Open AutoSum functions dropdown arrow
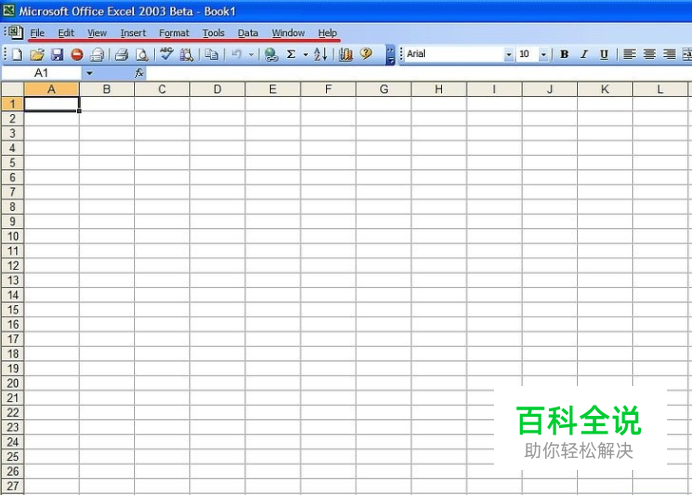Image resolution: width=692 pixels, height=495 pixels. pyautogui.click(x=305, y=55)
